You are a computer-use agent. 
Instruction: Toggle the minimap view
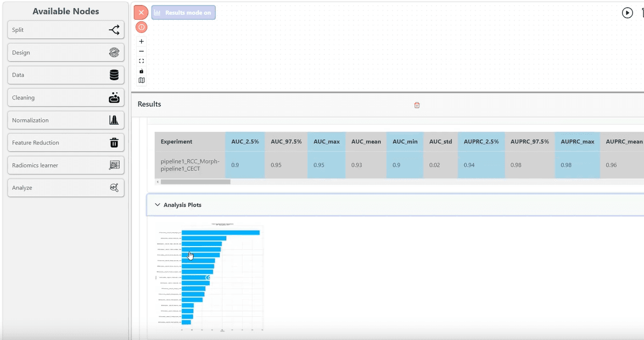(x=142, y=80)
